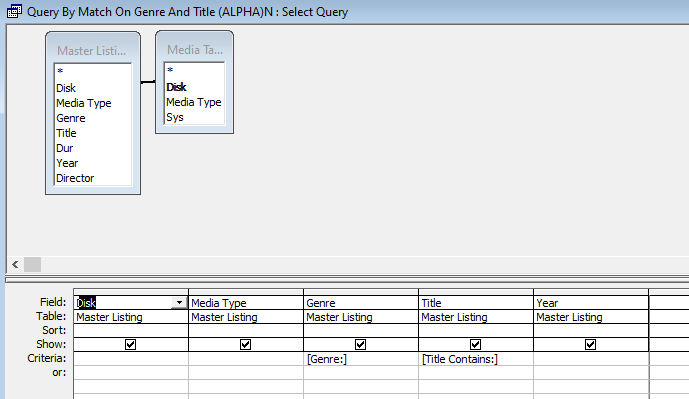
Task: Select Year field in Master Listing table
Action: click(x=67, y=163)
